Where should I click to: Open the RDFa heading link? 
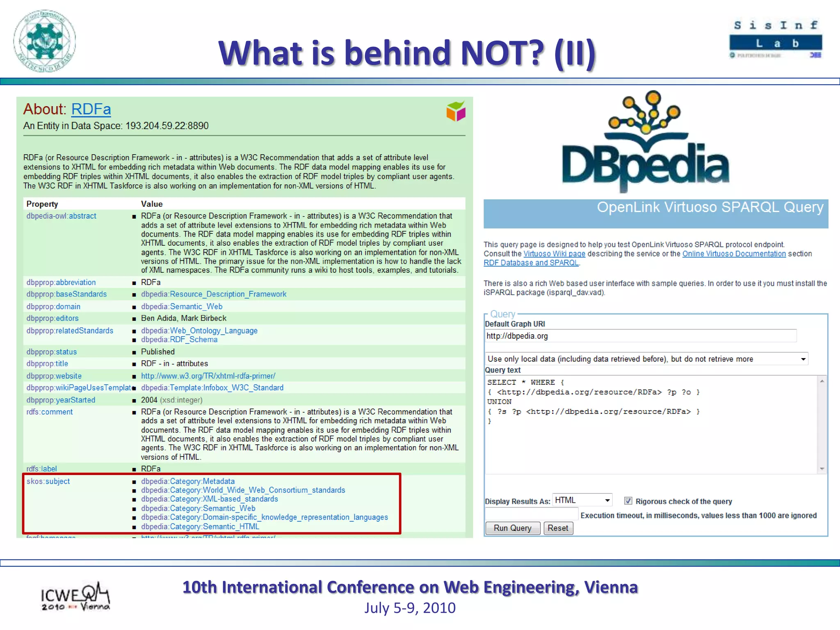91,109
